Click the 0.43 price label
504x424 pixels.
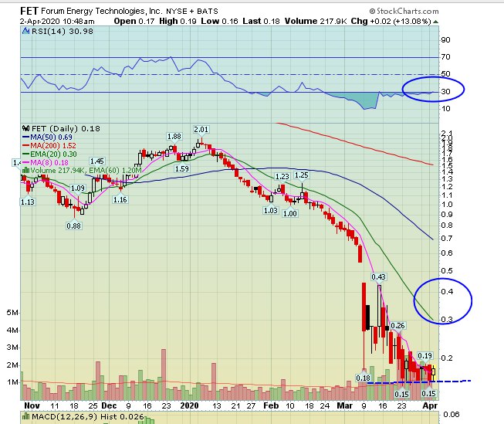[379, 277]
